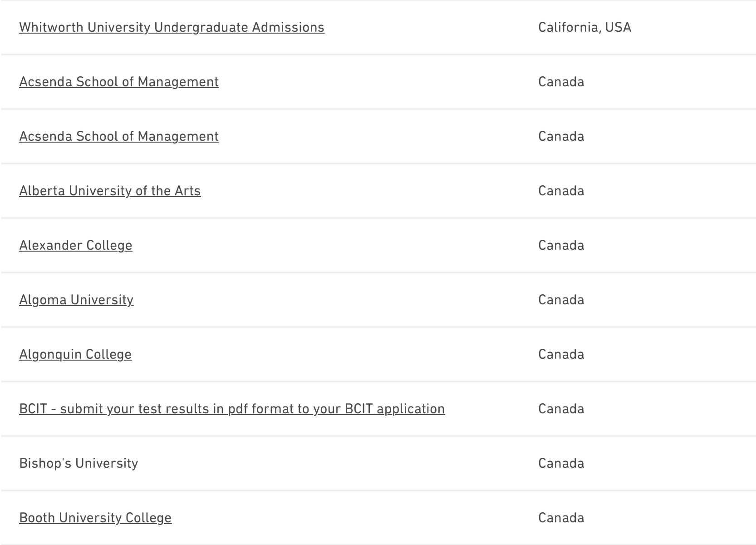Viewport: 756px width, 545px height.
Task: Open Whitworth University Undergraduate Admissions link
Action: [172, 27]
